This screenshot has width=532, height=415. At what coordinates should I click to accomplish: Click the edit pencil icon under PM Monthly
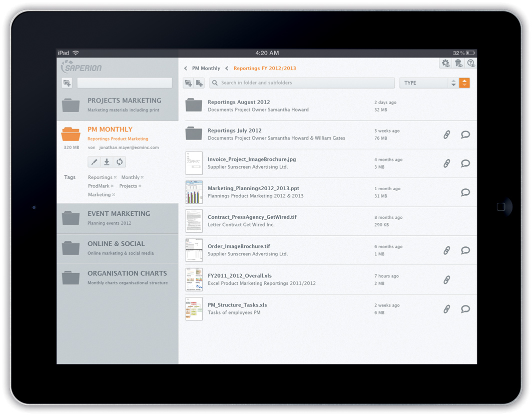(x=94, y=162)
